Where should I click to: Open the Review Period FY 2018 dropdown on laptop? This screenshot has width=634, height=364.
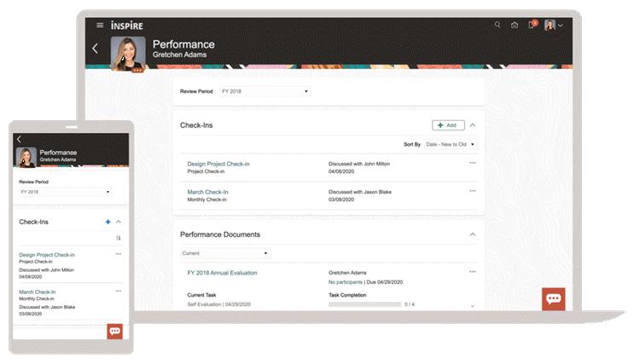(x=266, y=91)
